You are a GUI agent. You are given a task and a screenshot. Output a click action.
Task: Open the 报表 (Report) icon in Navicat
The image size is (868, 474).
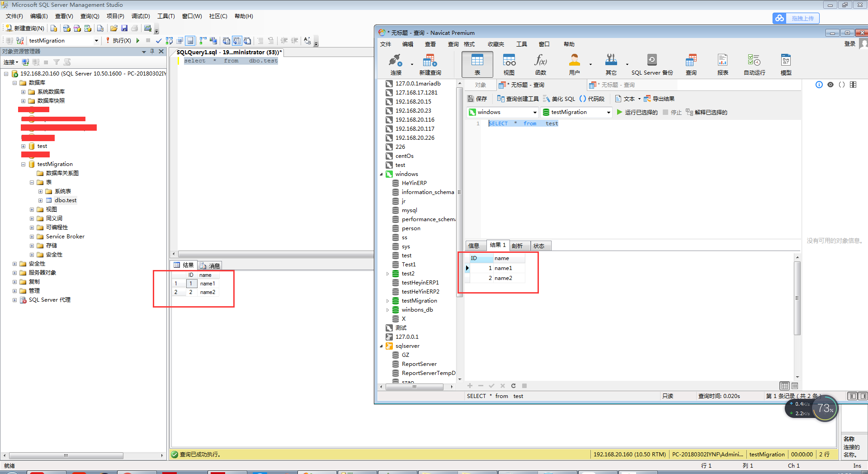tap(722, 64)
